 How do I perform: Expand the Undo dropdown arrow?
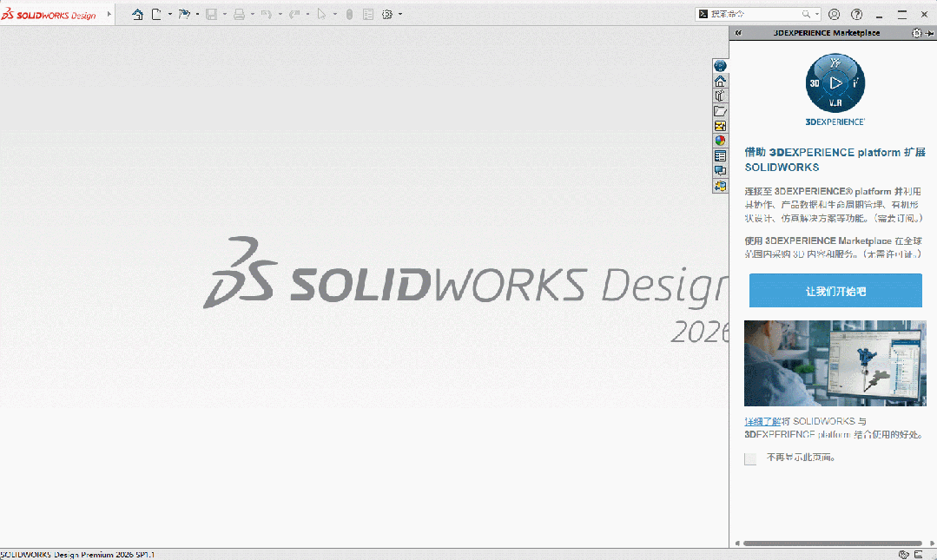(280, 15)
